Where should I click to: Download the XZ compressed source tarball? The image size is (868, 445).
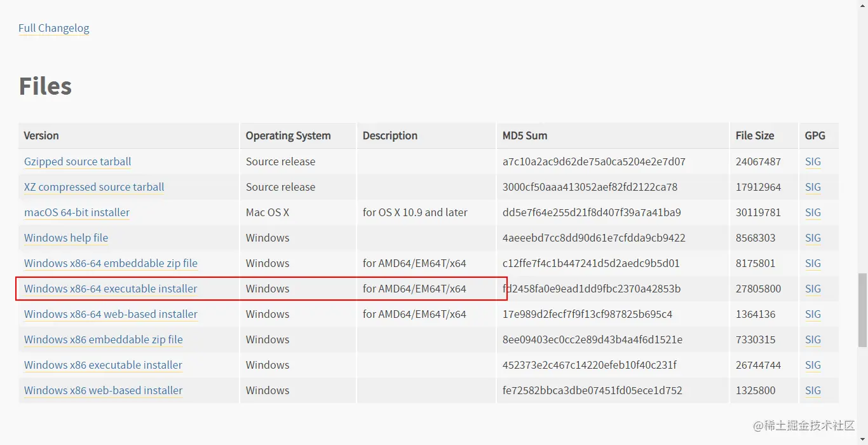(94, 187)
